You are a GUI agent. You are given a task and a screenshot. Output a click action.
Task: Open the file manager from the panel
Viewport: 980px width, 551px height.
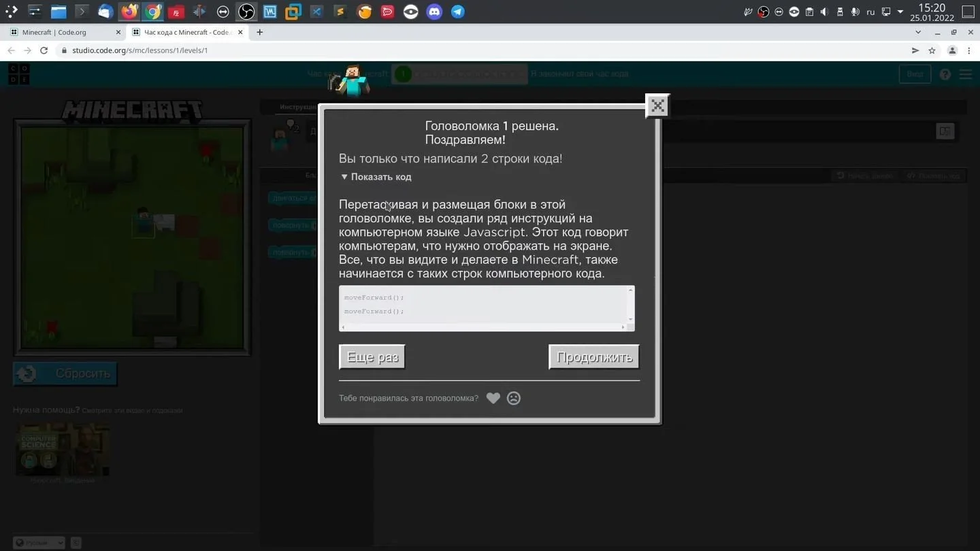pos(59,12)
